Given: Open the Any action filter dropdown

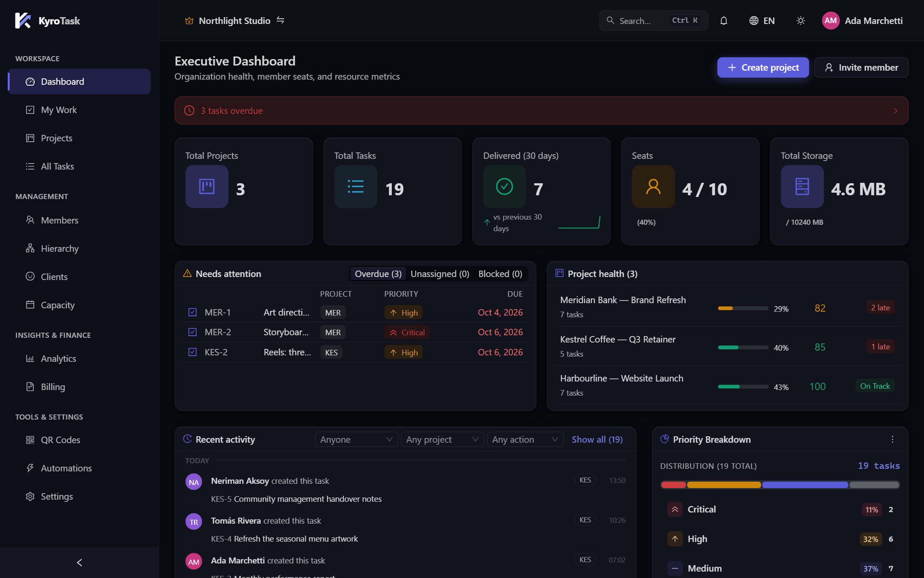Looking at the screenshot, I should pos(525,439).
